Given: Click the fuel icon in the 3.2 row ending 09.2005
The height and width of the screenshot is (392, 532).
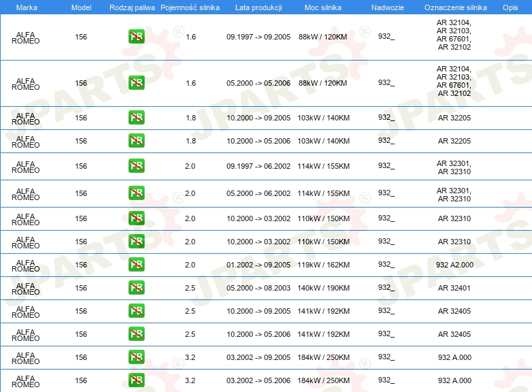Looking at the screenshot, I should pyautogui.click(x=136, y=357).
